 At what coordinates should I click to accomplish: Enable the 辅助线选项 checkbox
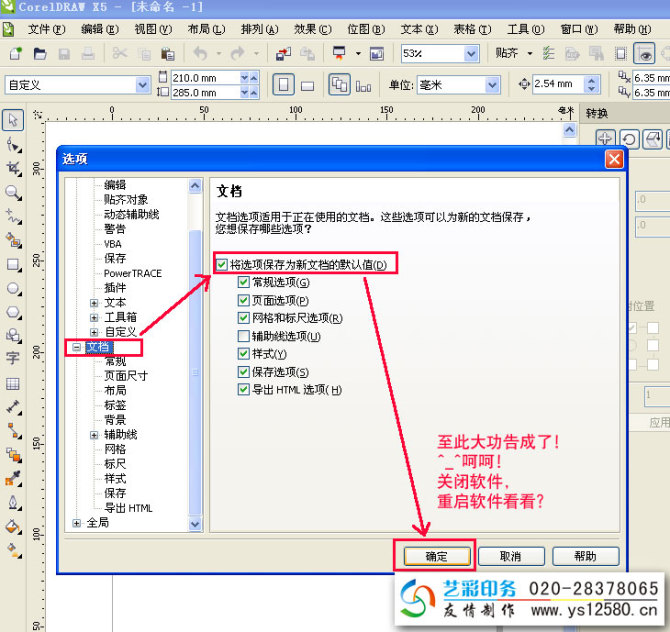pyautogui.click(x=244, y=336)
